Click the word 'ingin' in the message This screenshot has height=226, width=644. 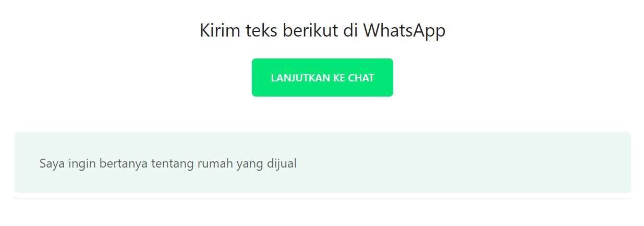78,163
